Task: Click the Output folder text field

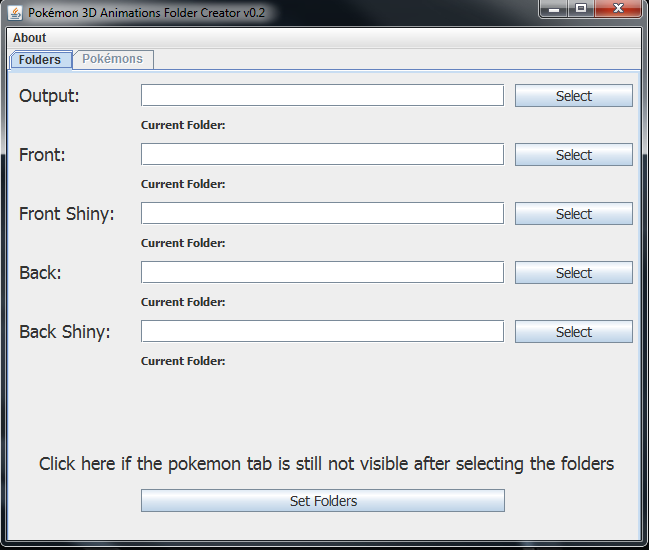Action: coord(322,95)
